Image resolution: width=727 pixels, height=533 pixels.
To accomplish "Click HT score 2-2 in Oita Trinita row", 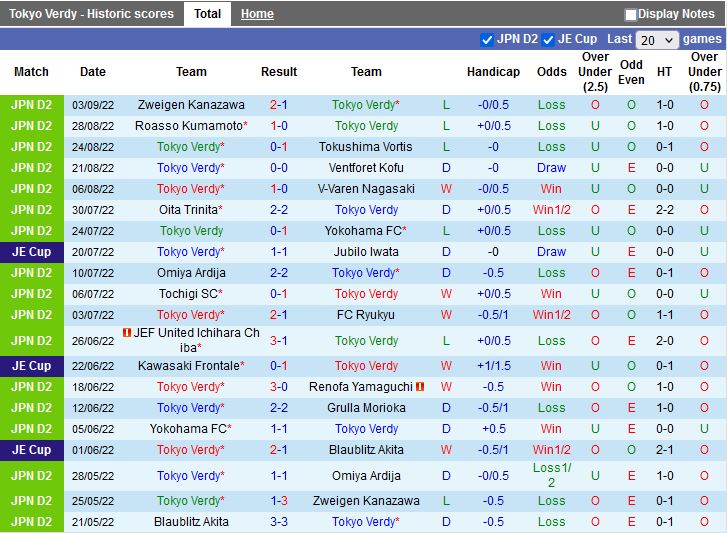I will click(x=665, y=209).
